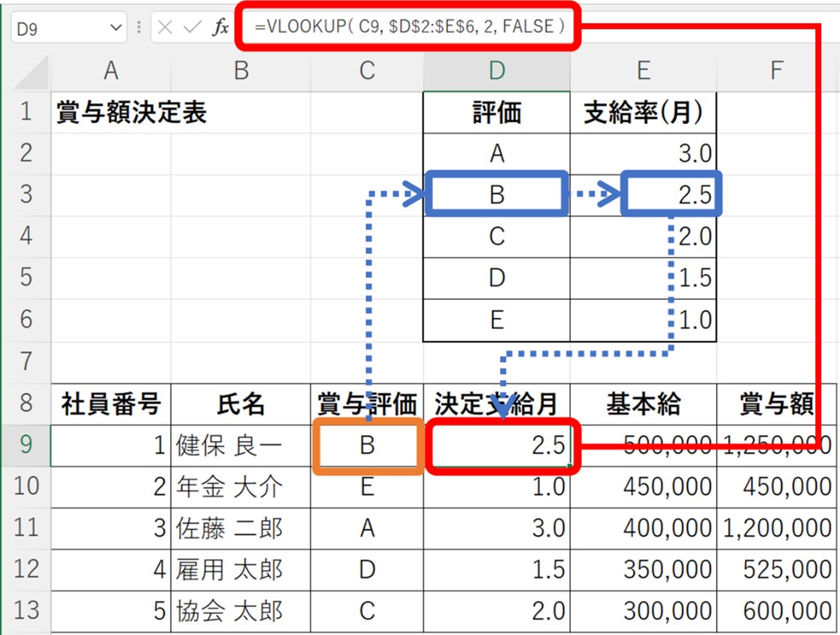Select row 1 header
840x635 pixels.
pos(26,113)
